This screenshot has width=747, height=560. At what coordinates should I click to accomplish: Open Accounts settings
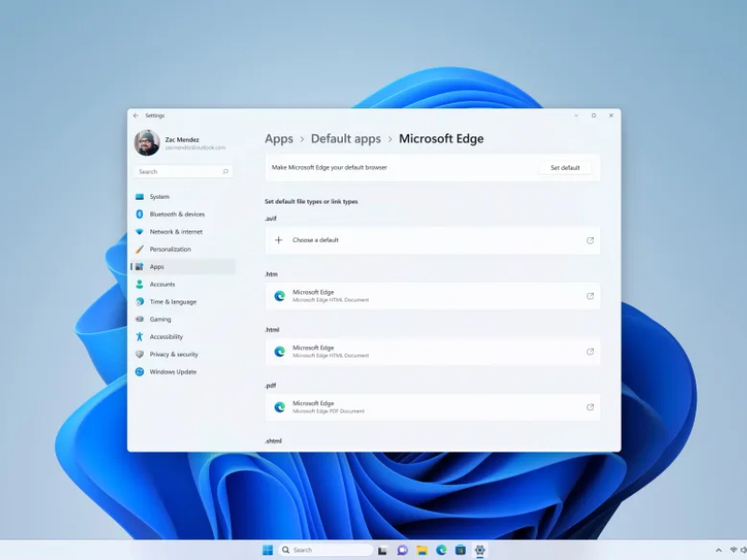165,284
